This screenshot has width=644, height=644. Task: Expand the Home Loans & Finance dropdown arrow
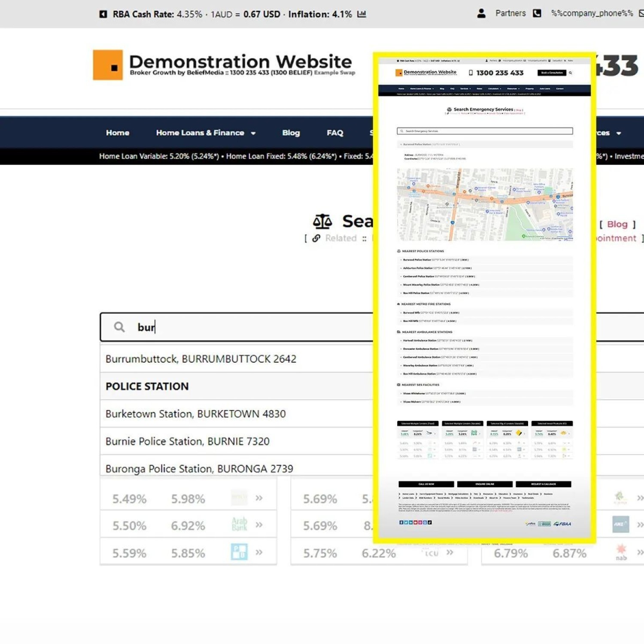tap(253, 134)
